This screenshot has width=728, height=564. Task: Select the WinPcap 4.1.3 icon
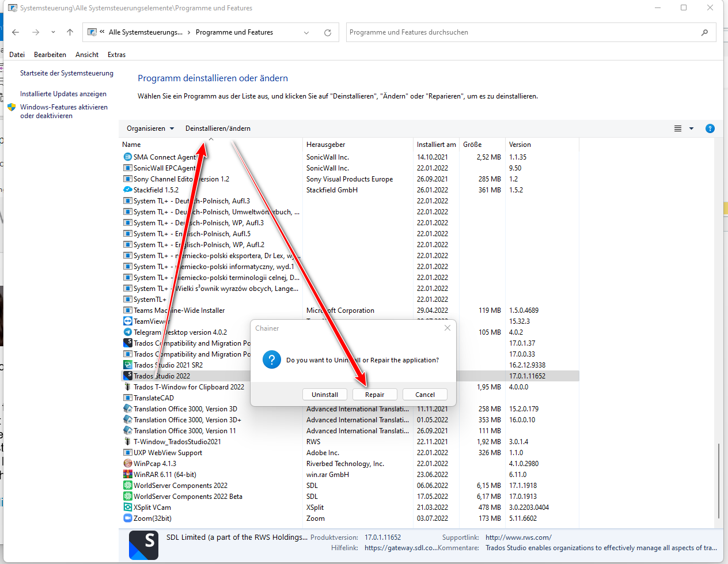(x=127, y=463)
